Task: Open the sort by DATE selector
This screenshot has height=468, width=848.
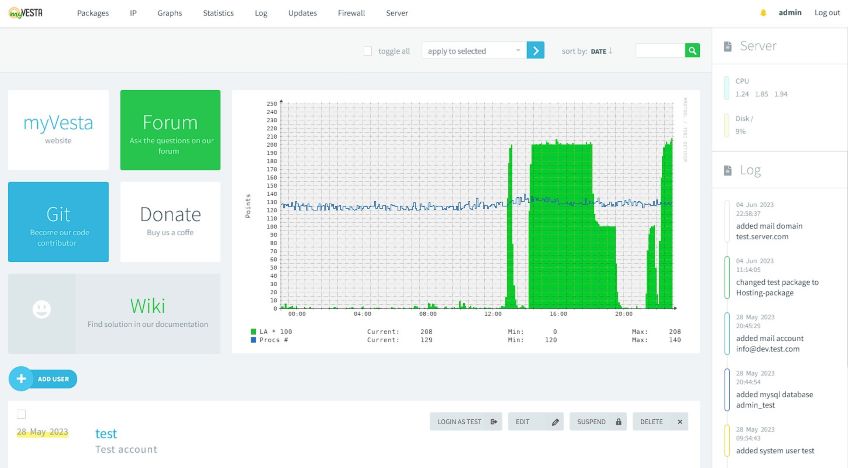Action: (x=598, y=50)
